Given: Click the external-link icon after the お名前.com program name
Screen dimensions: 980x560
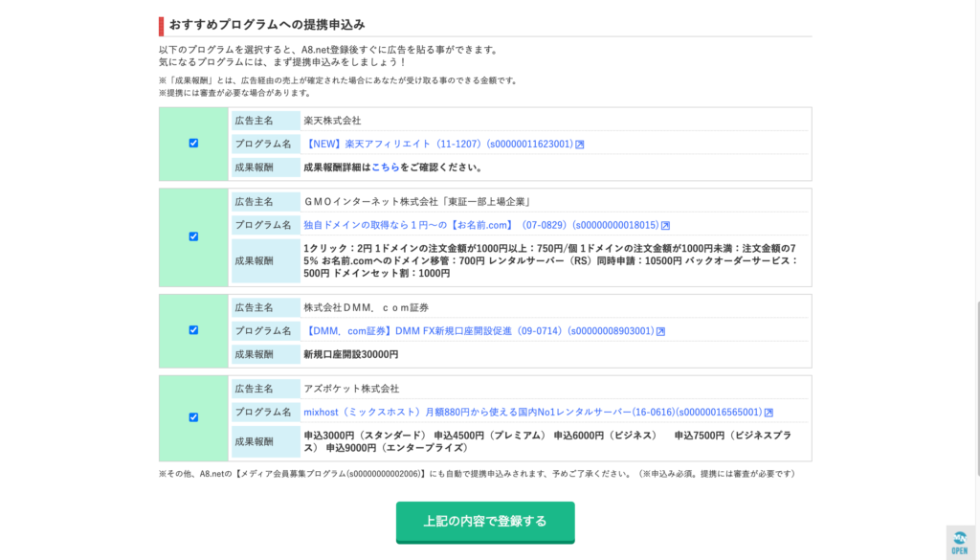Looking at the screenshot, I should pyautogui.click(x=666, y=226).
